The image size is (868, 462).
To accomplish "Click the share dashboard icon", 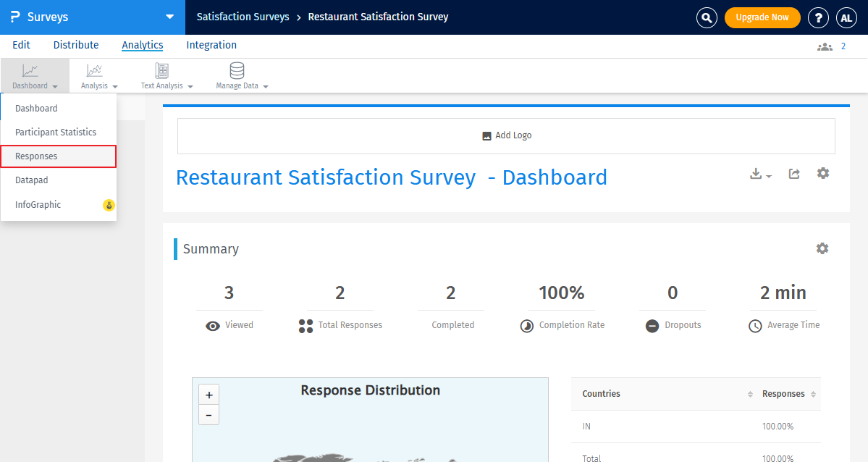I will (794, 174).
